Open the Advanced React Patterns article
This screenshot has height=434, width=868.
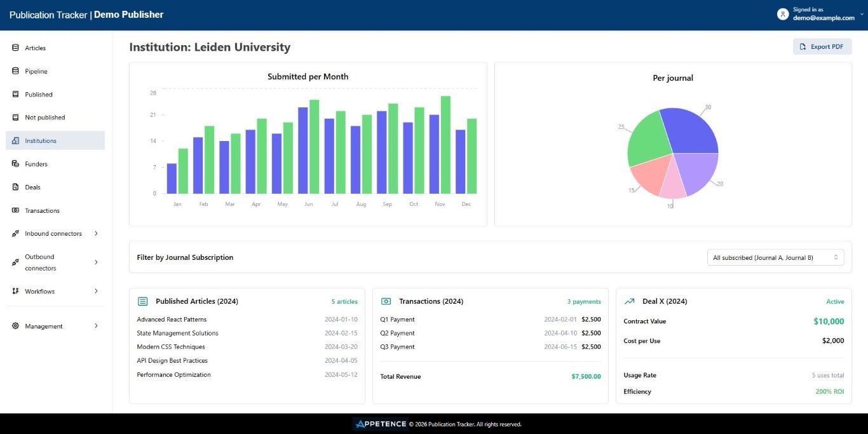click(x=172, y=320)
